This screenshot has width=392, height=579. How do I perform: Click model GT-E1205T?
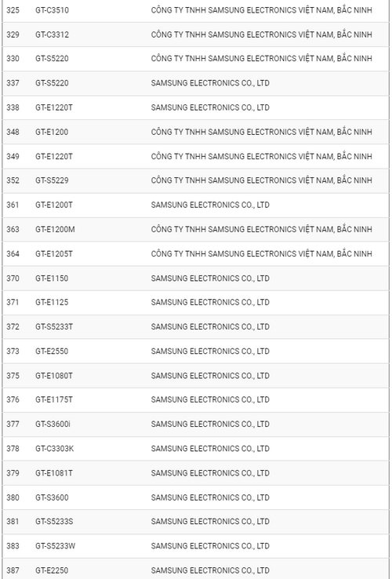click(x=54, y=253)
